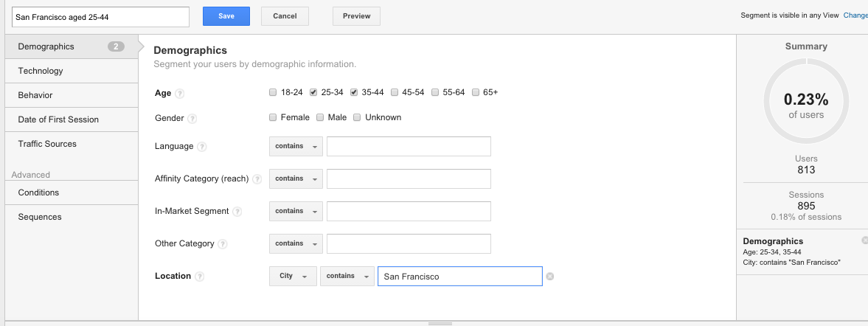This screenshot has height=326, width=868.
Task: Tick the Female gender checkbox
Action: point(273,117)
